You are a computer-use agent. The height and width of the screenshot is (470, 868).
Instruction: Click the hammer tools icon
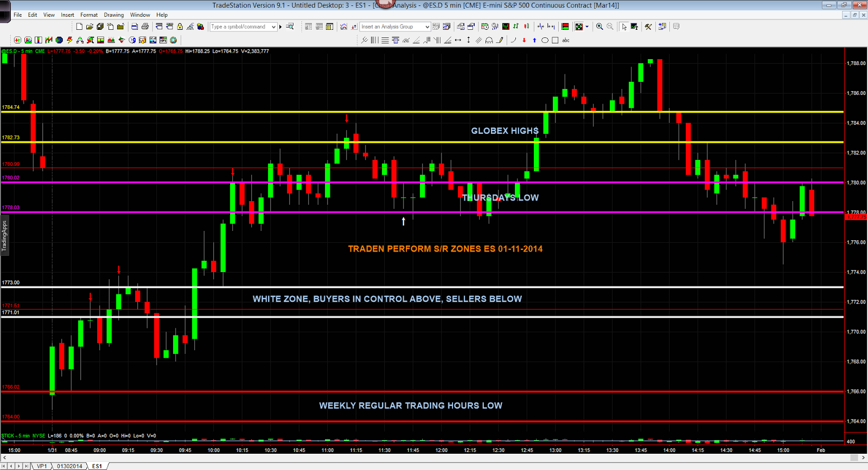tap(648, 27)
